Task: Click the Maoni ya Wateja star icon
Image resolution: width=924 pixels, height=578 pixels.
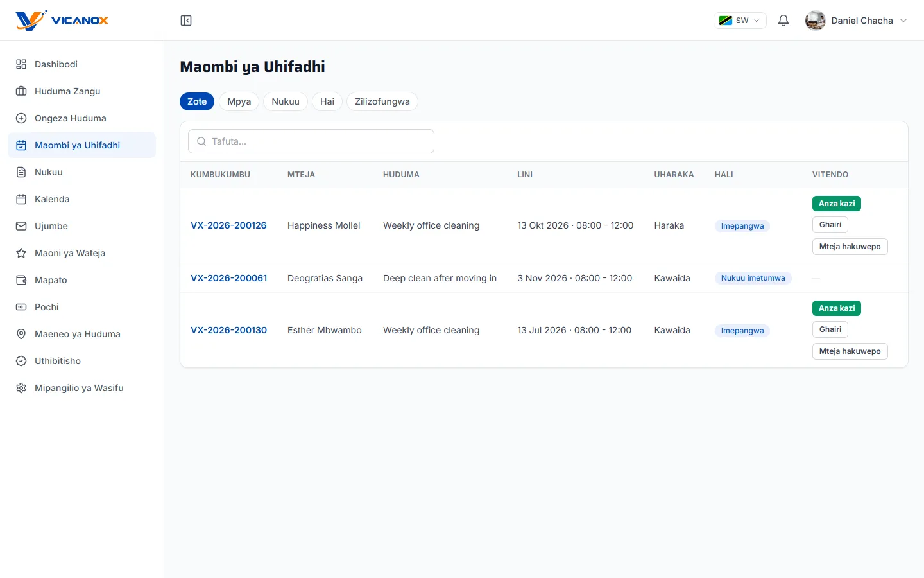Action: point(21,253)
